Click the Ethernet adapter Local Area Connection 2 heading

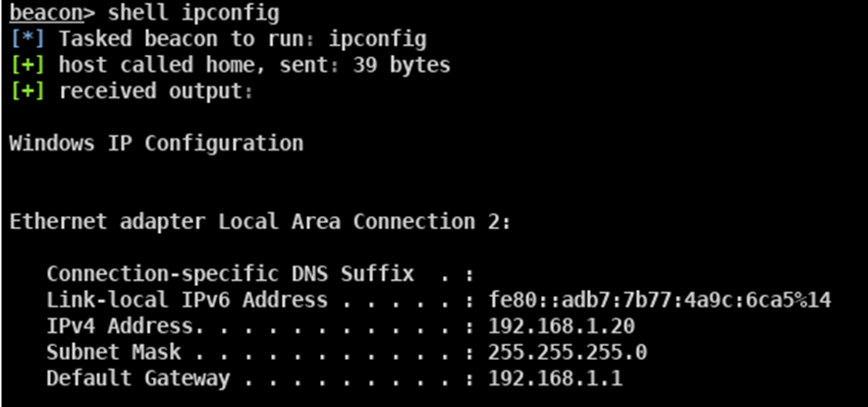coord(260,222)
